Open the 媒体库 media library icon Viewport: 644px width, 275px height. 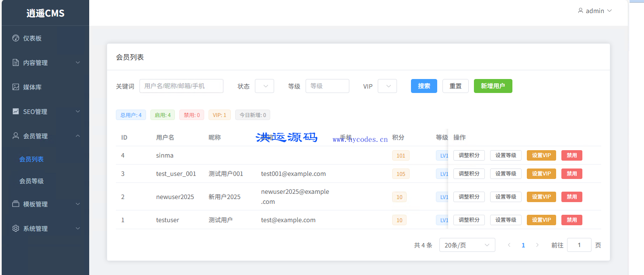click(17, 87)
